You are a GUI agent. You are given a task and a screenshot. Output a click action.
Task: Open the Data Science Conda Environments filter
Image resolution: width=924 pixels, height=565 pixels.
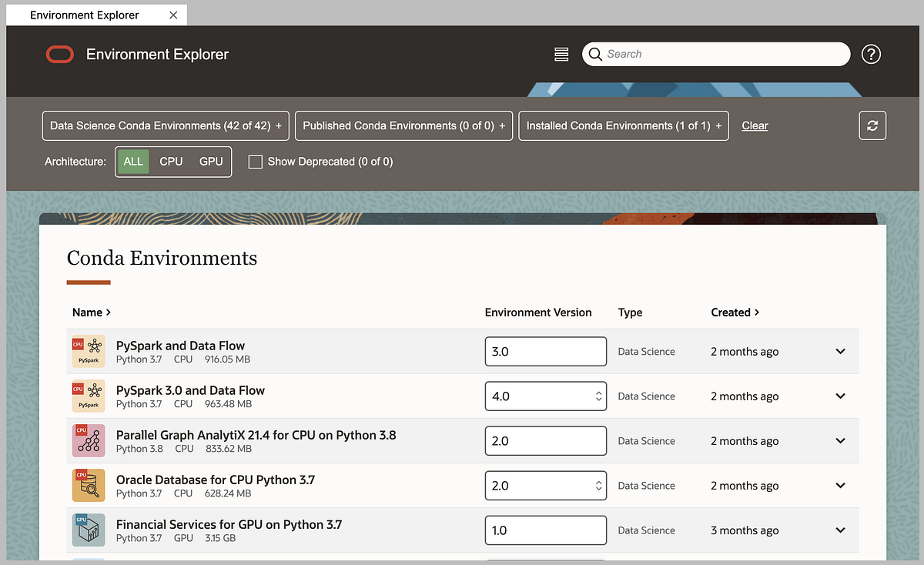(x=165, y=125)
